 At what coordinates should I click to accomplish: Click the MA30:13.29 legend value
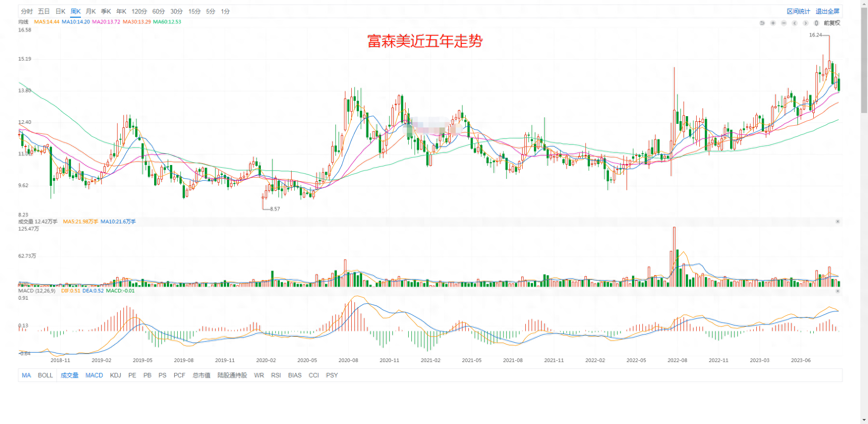[137, 22]
